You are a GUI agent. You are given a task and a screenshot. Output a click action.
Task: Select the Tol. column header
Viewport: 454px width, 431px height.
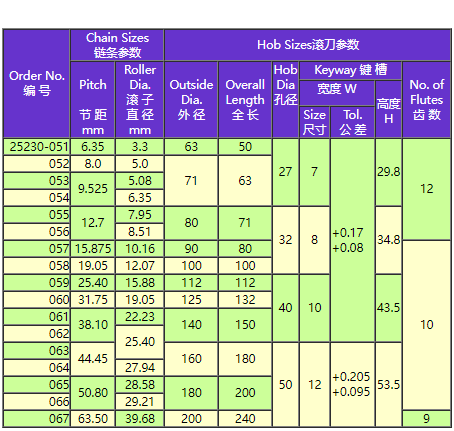click(x=353, y=122)
